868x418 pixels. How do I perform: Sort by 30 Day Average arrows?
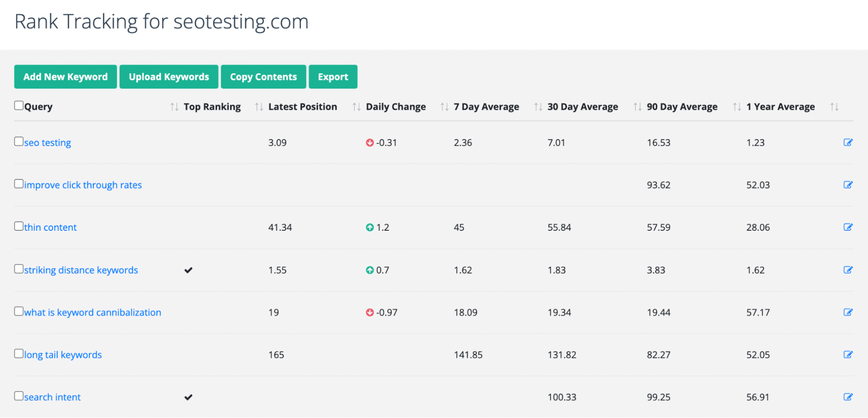tap(637, 107)
